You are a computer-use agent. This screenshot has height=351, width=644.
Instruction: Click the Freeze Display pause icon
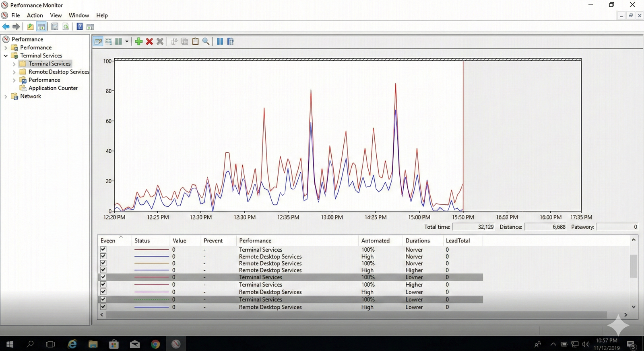220,41
